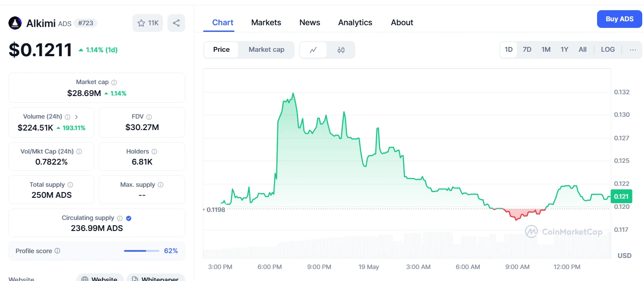This screenshot has height=281, width=644.
Task: Click info icon next to Market cap
Action: coord(114,82)
